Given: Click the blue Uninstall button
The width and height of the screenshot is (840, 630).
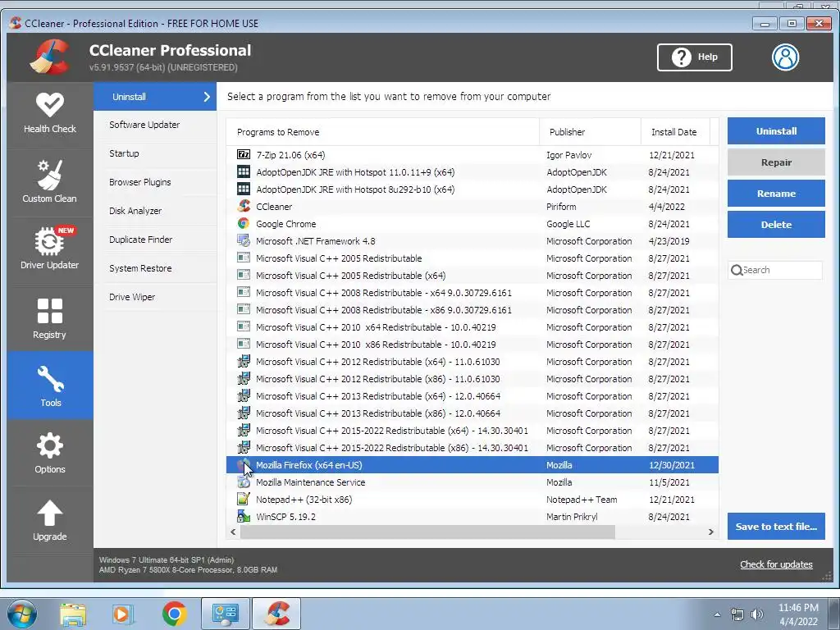Looking at the screenshot, I should [x=776, y=130].
